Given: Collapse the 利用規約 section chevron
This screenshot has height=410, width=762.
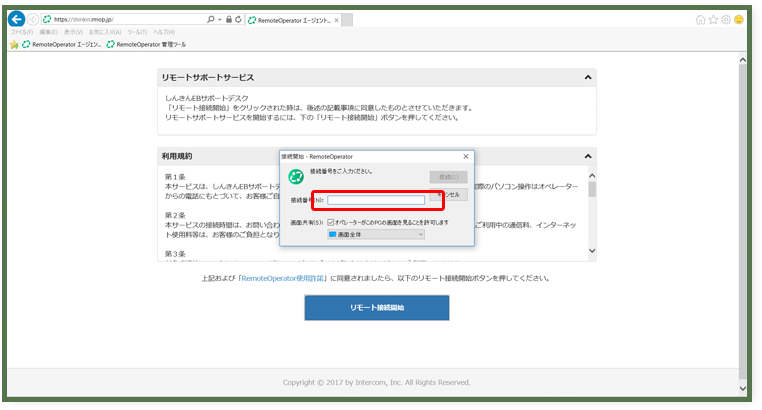Looking at the screenshot, I should click(589, 156).
